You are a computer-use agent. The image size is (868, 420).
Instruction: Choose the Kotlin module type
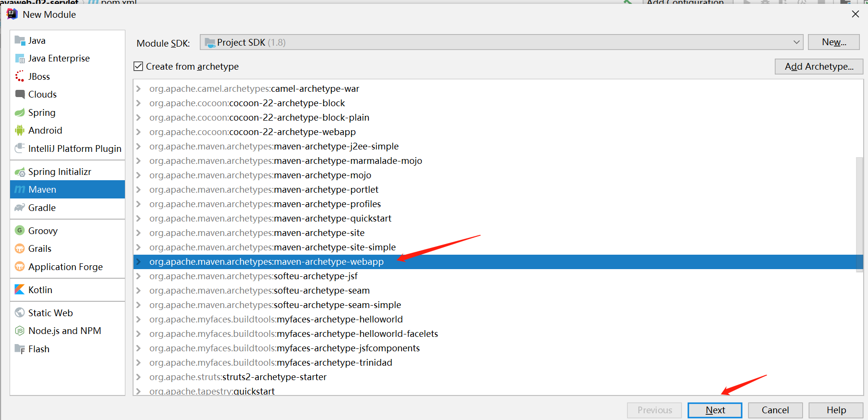tap(67, 290)
